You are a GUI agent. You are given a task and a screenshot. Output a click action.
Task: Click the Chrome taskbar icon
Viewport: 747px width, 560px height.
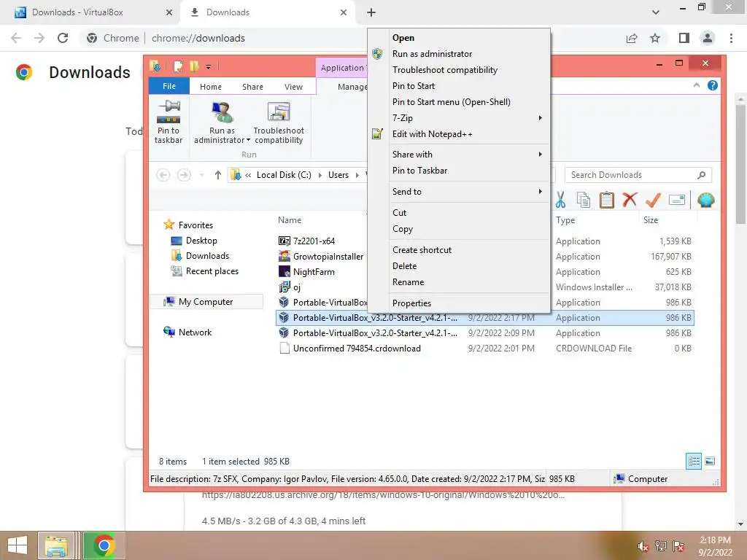(x=104, y=545)
